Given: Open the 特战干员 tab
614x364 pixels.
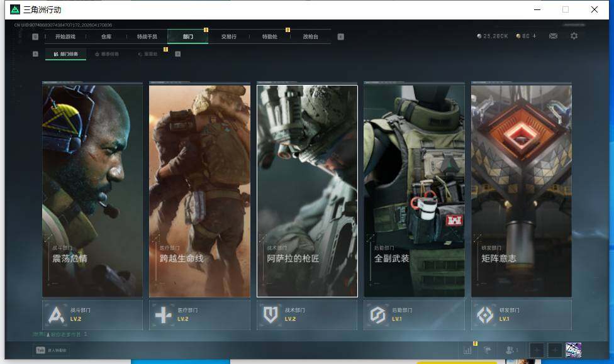Looking at the screenshot, I should [x=147, y=36].
